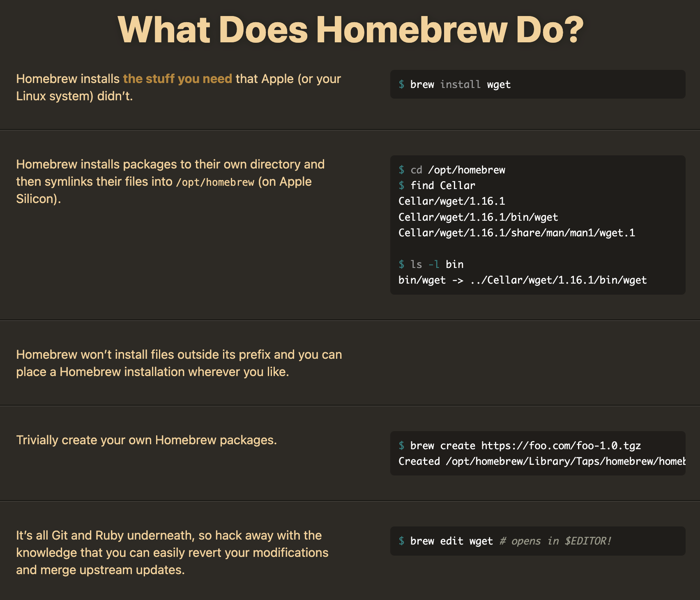Click the "brew create https://foo.com/foo-1.0.tgz" command
The image size is (700, 600).
tap(520, 445)
